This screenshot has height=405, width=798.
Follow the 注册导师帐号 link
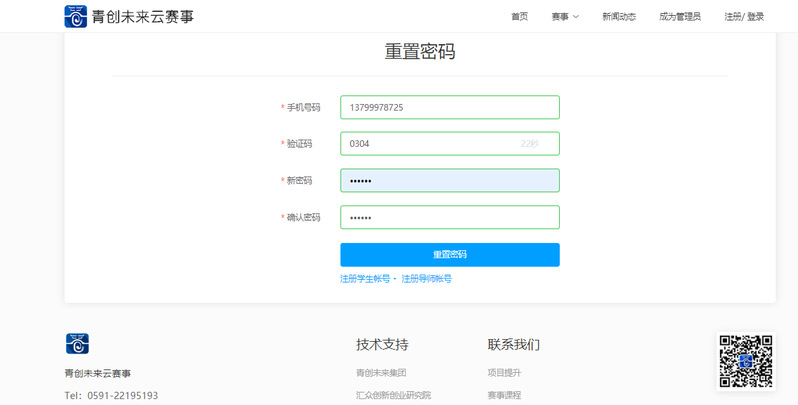click(x=427, y=279)
